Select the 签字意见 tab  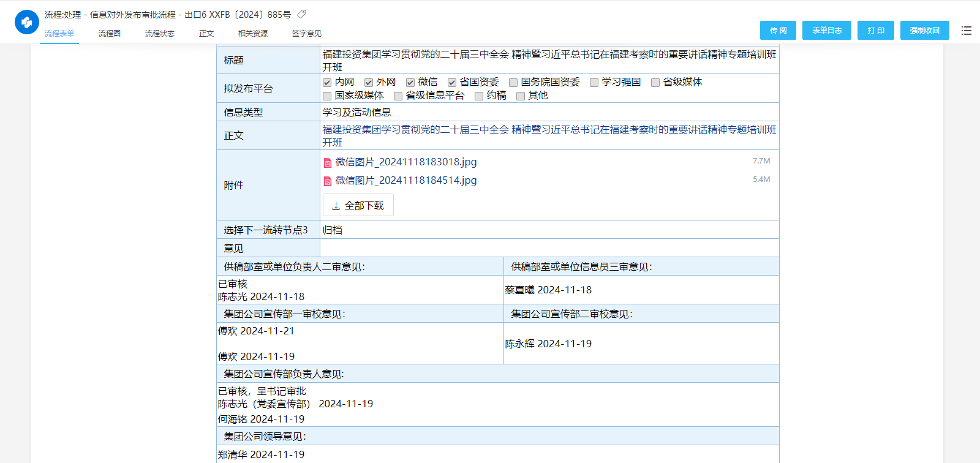click(306, 34)
